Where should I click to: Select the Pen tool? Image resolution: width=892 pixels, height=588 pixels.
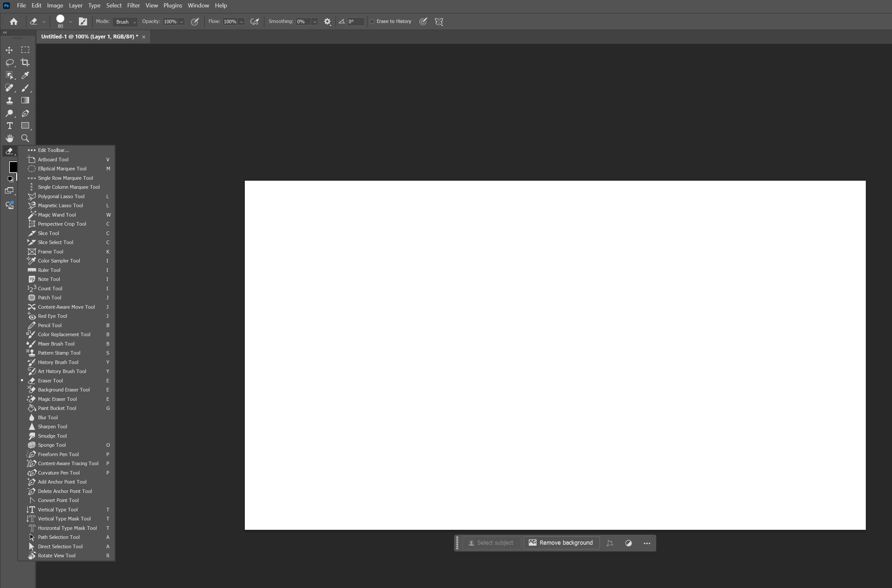[25, 113]
